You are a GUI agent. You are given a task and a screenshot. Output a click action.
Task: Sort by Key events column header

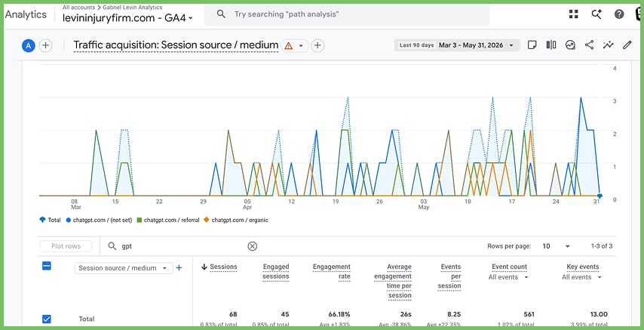click(x=583, y=267)
